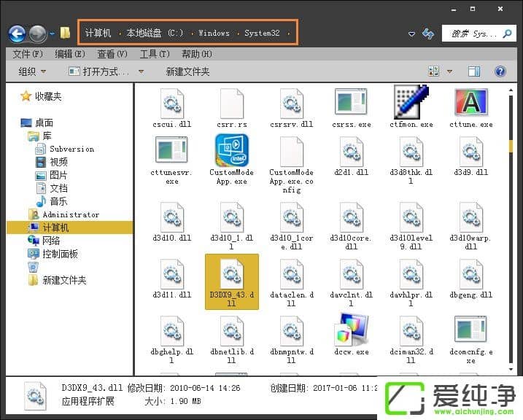Select 计算机 in the address breadcrumb

click(98, 33)
